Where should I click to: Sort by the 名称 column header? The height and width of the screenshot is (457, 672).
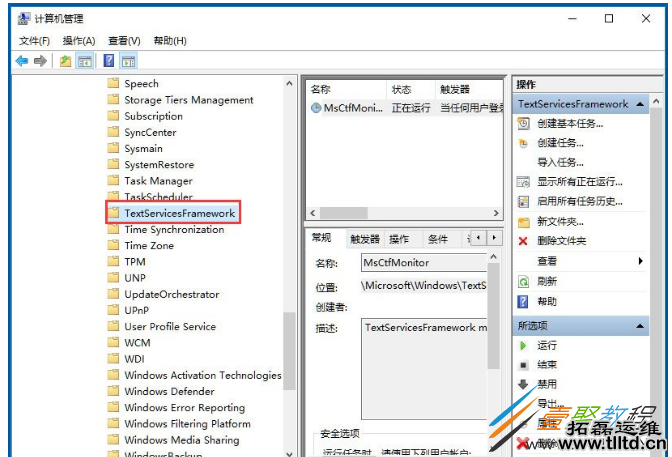[x=346, y=90]
